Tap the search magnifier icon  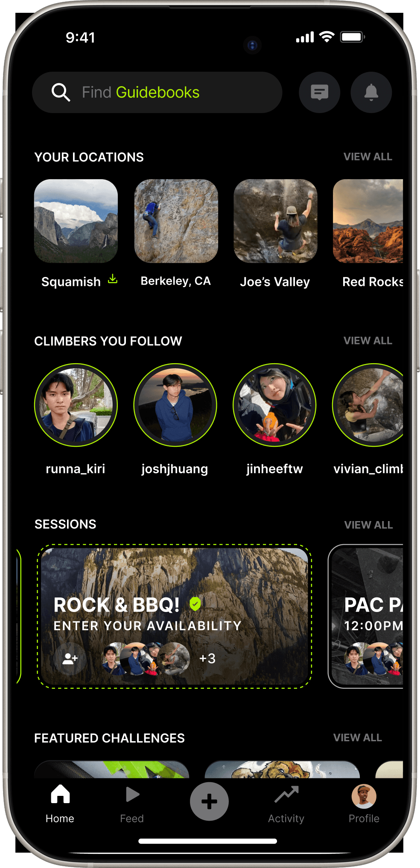tap(61, 92)
